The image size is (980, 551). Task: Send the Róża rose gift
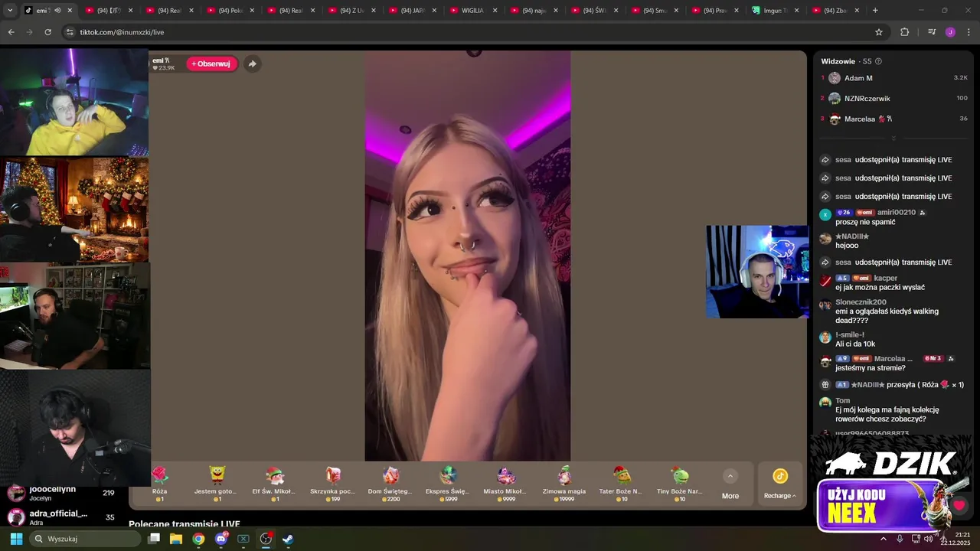[159, 484]
